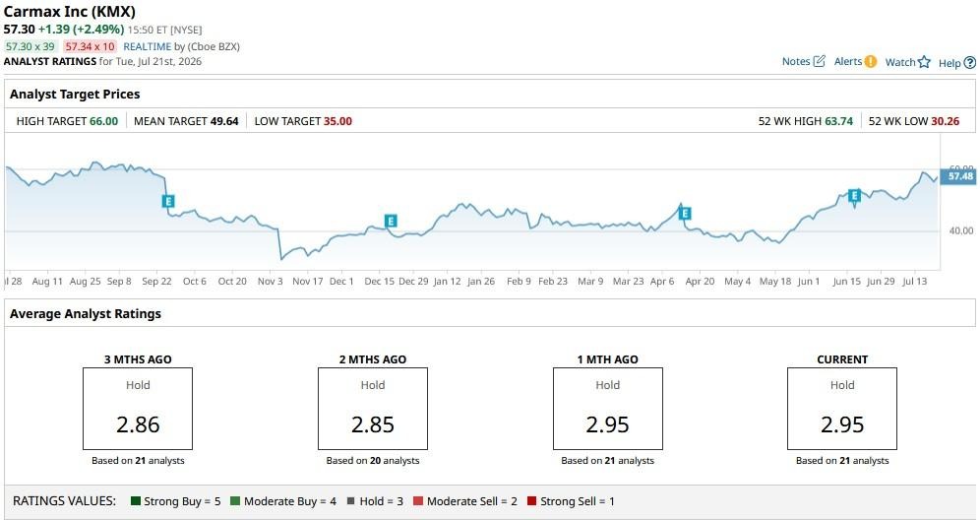Viewport: 980px width, 520px height.
Task: Open the Help question mark icon
Action: tap(969, 63)
